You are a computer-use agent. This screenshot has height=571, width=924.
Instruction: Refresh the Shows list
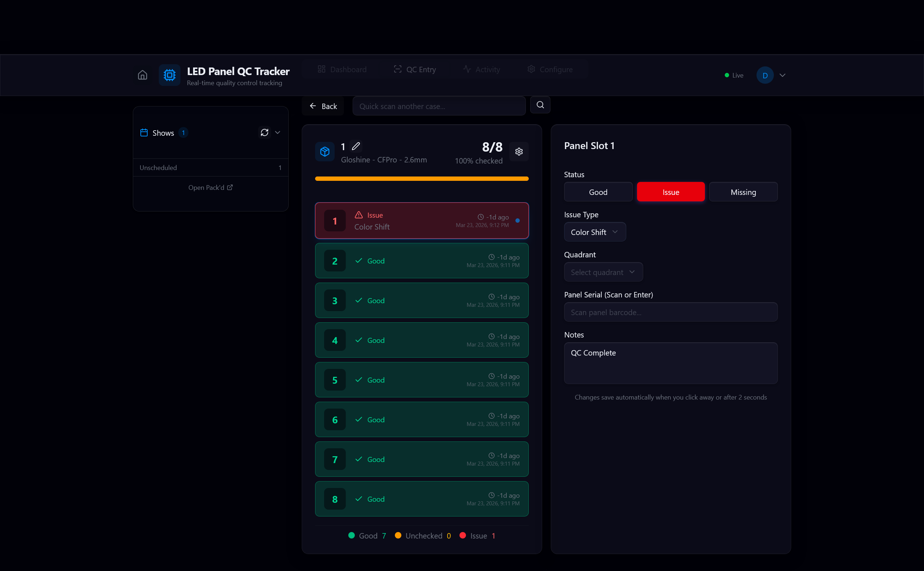click(265, 132)
